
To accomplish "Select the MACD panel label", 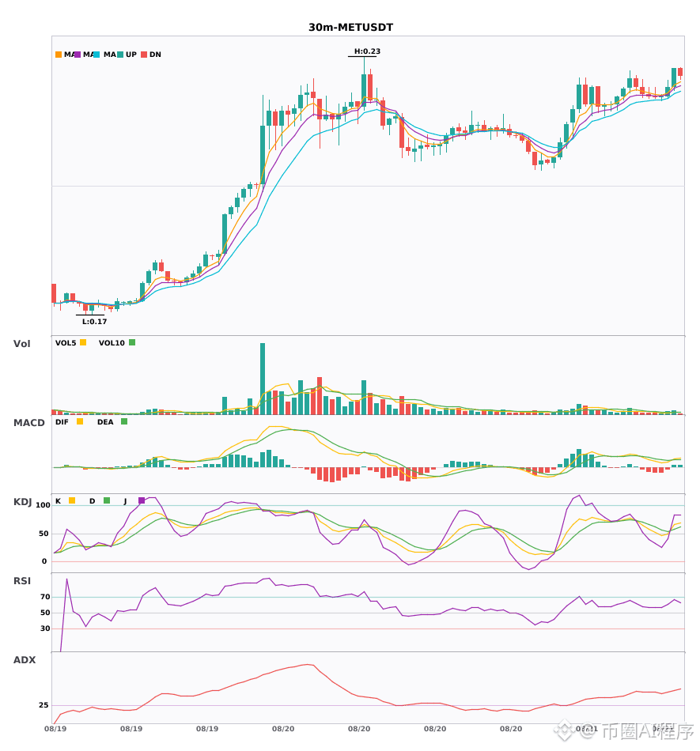I will pyautogui.click(x=28, y=423).
